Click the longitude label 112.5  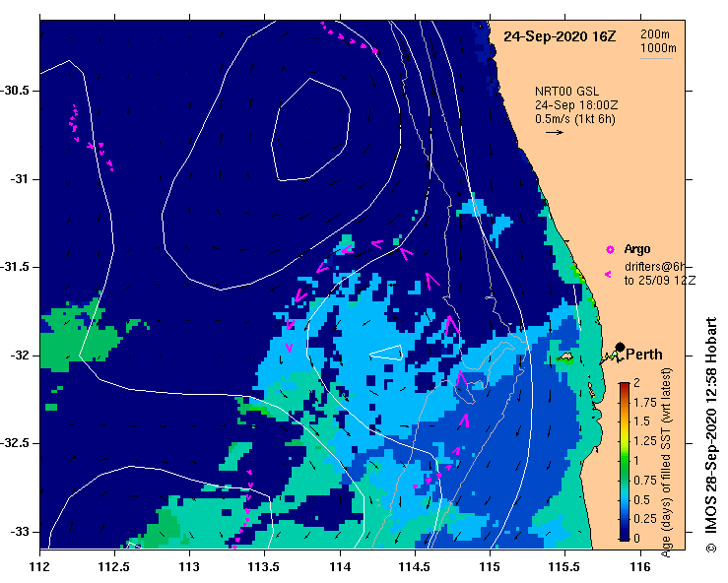click(114, 567)
